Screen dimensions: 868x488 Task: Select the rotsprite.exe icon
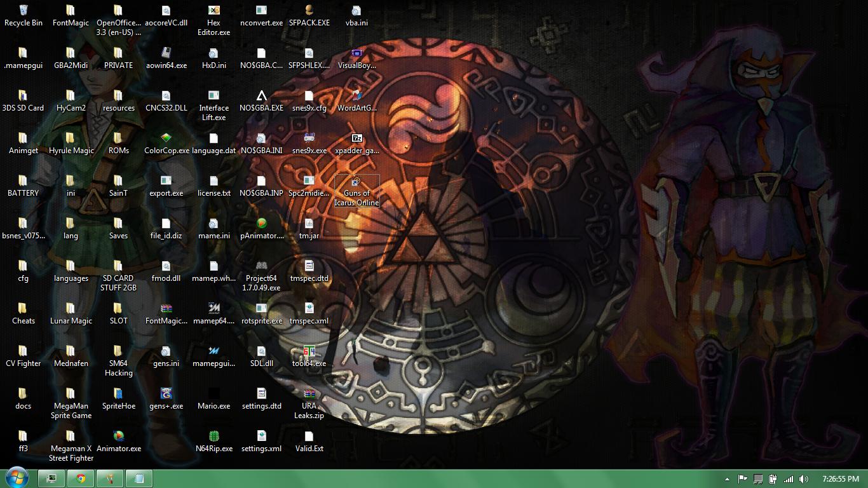[x=261, y=315]
